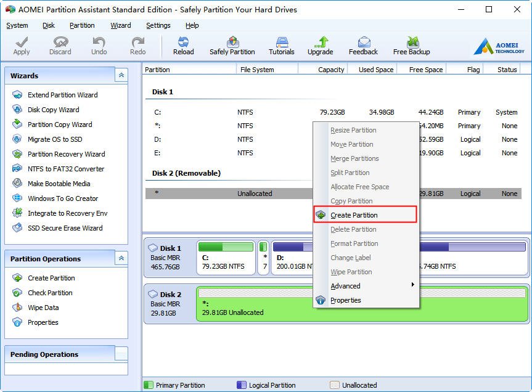Sort by the File System column header

(x=267, y=70)
